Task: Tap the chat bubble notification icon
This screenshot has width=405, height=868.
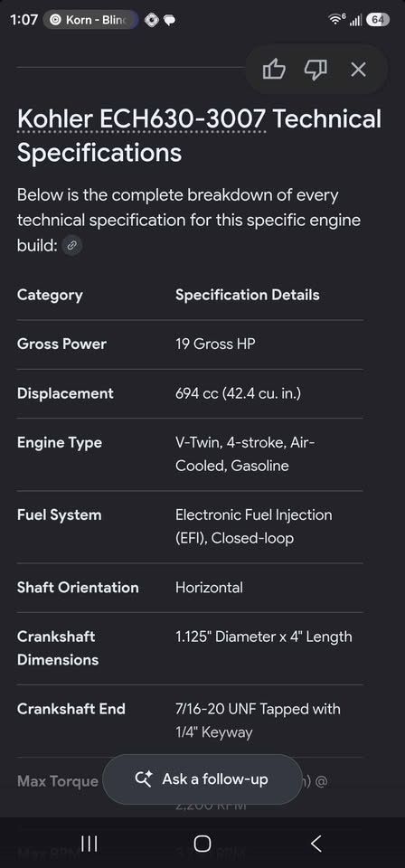Action: coord(170,20)
